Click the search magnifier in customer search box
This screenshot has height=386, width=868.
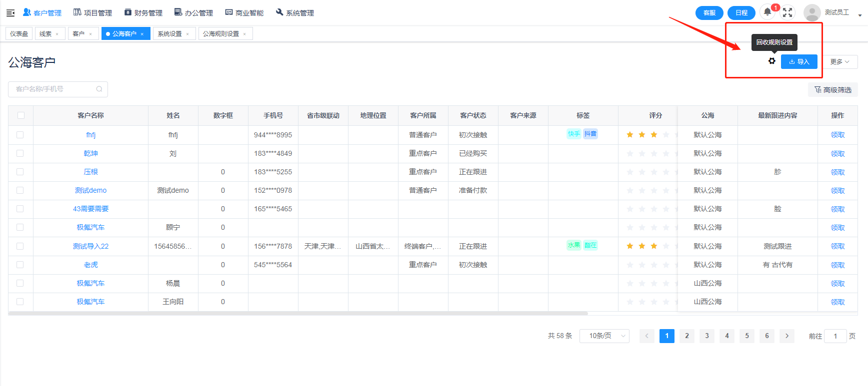(x=99, y=89)
